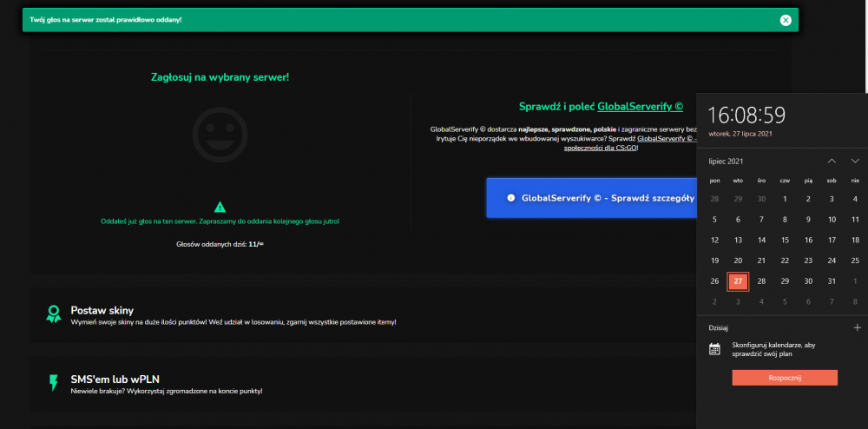Viewport: 868px width, 429px height.
Task: Go to previous month with up chevron
Action: click(832, 161)
